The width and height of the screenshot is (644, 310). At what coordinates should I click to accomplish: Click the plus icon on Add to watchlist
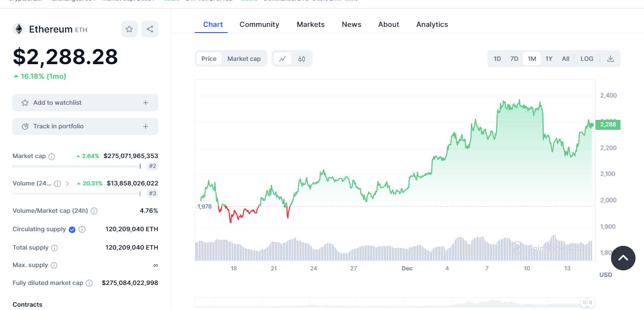tap(146, 103)
